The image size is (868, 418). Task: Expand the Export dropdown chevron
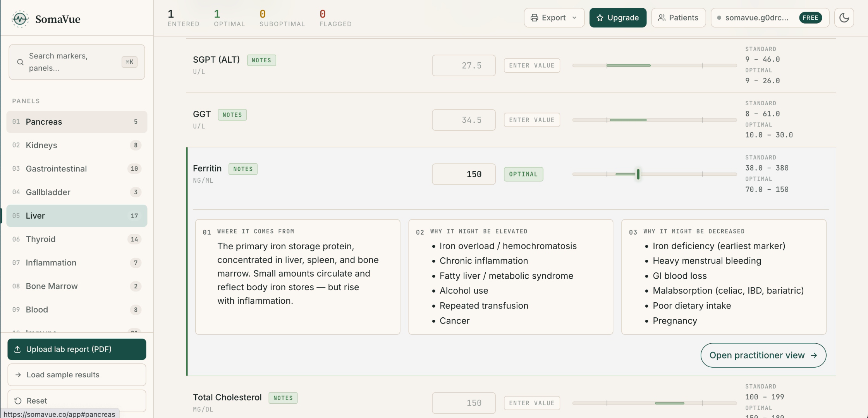pyautogui.click(x=574, y=18)
